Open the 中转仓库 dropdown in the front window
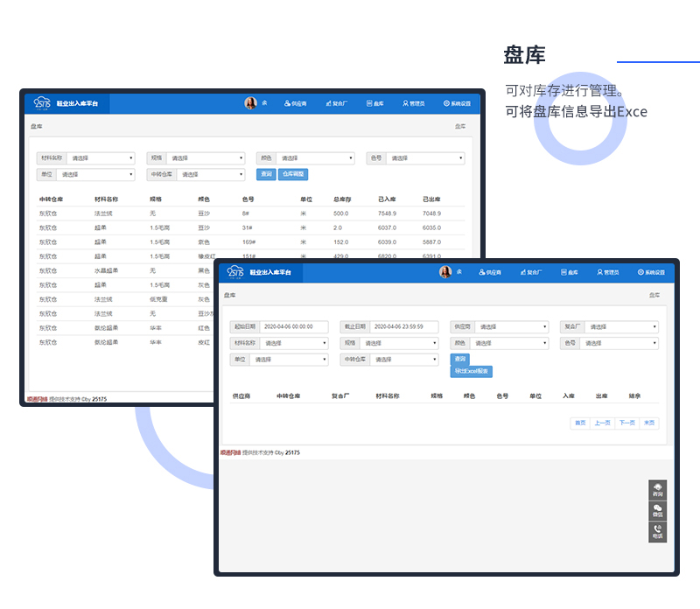 (x=404, y=360)
